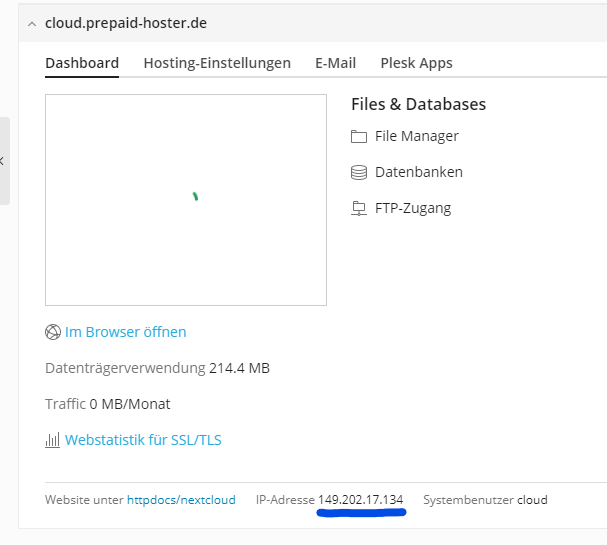Open File Manager link
The image size is (607, 545).
(x=417, y=136)
